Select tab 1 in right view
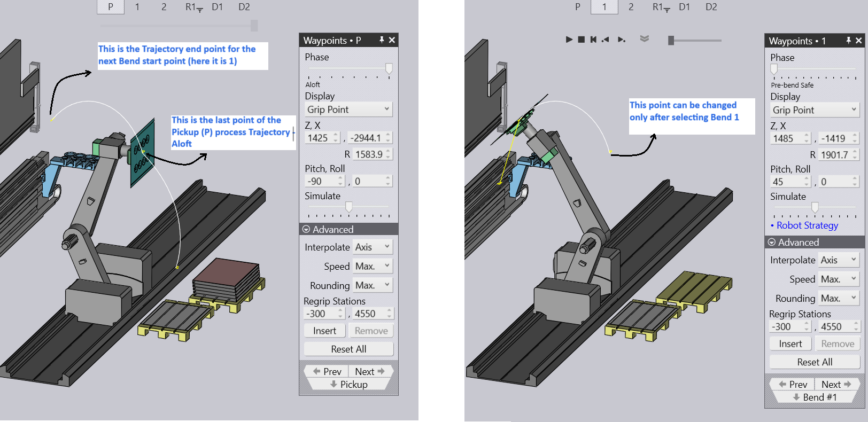 [x=604, y=7]
